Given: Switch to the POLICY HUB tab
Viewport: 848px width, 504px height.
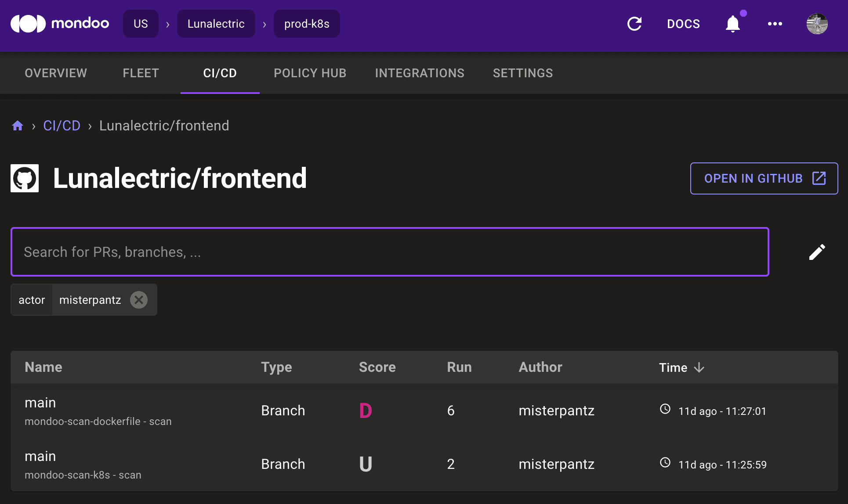Looking at the screenshot, I should tap(310, 73).
